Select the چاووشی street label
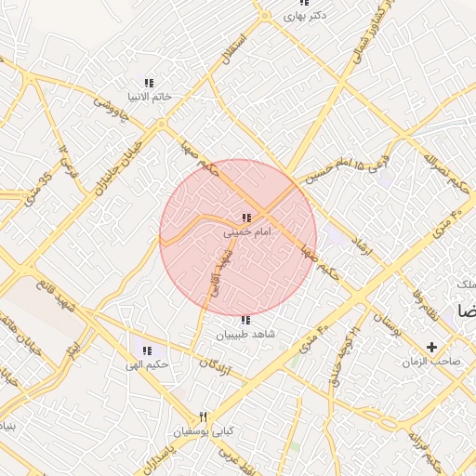This screenshot has height=476, width=476. tap(112, 110)
